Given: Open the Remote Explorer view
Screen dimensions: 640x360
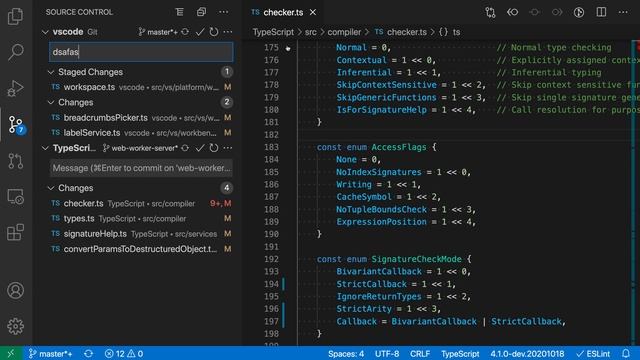Looking at the screenshot, I should pos(15,197).
